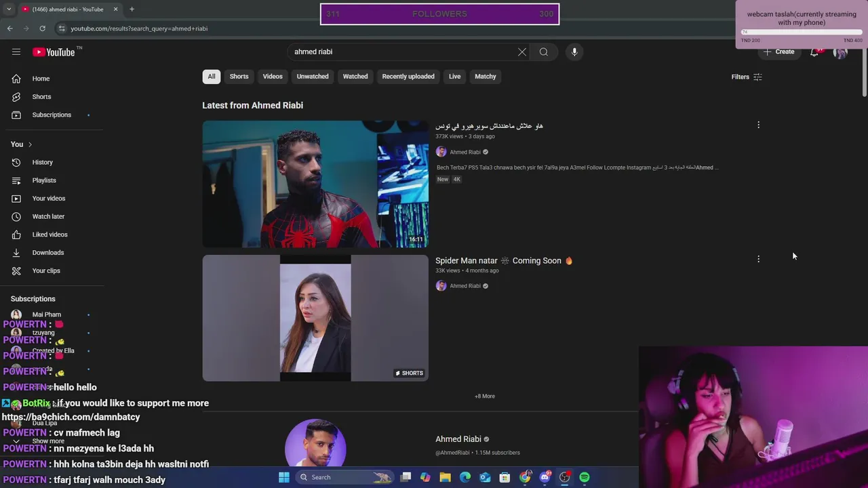Open Copilot from the taskbar

click(425, 477)
